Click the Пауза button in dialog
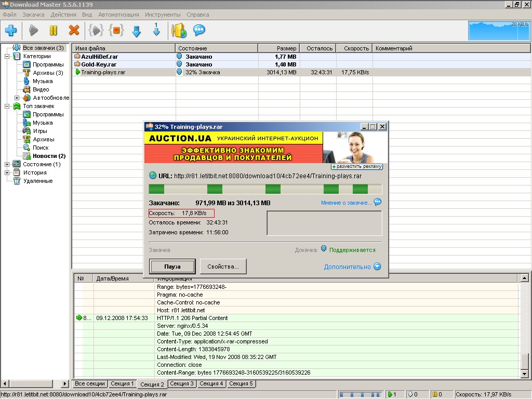Viewport: 532px width, 399px height. tap(172, 267)
